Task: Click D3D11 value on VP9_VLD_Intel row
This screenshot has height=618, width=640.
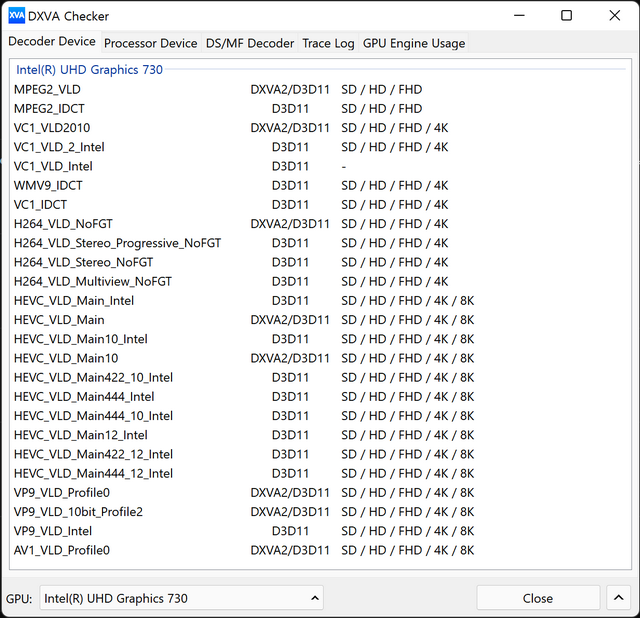Action: (290, 531)
